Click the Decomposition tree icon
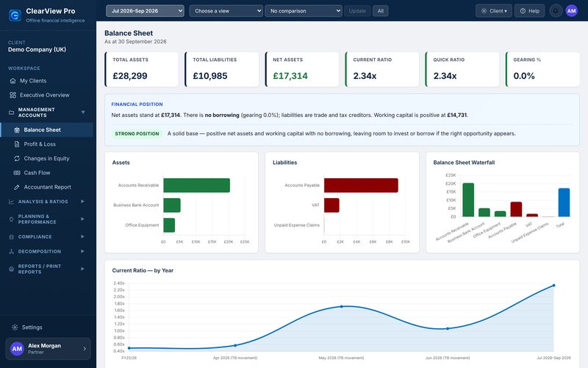Screen dimensions: 588x368 pos(11,252)
